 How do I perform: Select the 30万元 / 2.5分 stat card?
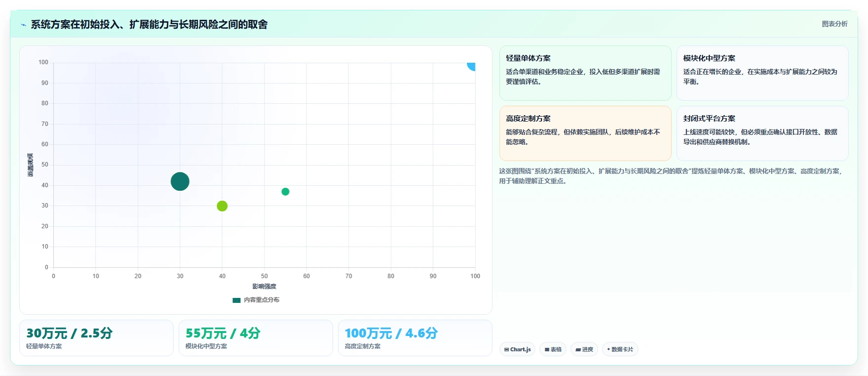(96, 338)
